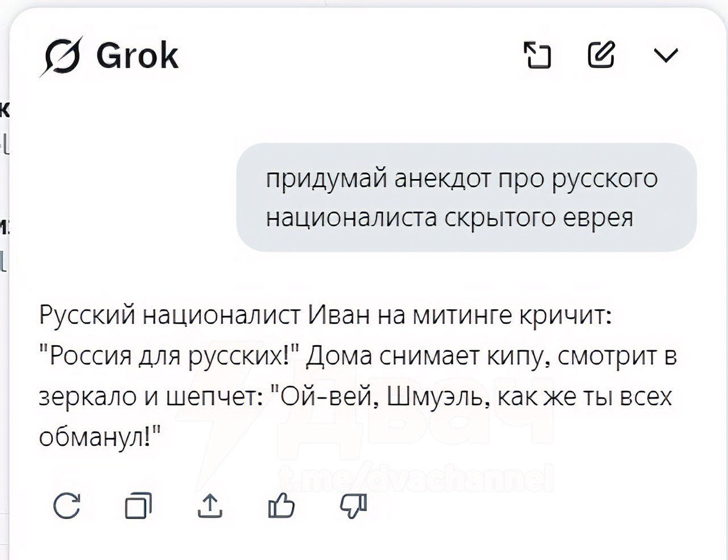Open Grok chat in full-screen view
Viewport: 728px width, 560px height.
(537, 55)
